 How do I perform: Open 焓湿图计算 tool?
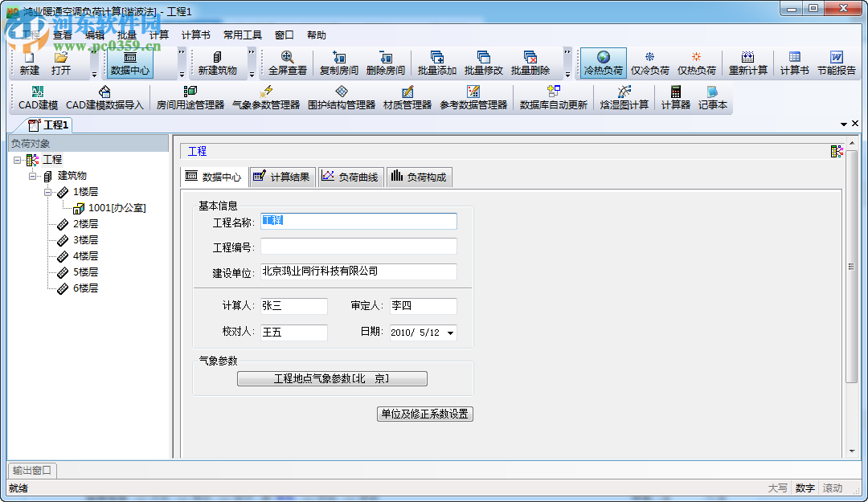pos(624,98)
